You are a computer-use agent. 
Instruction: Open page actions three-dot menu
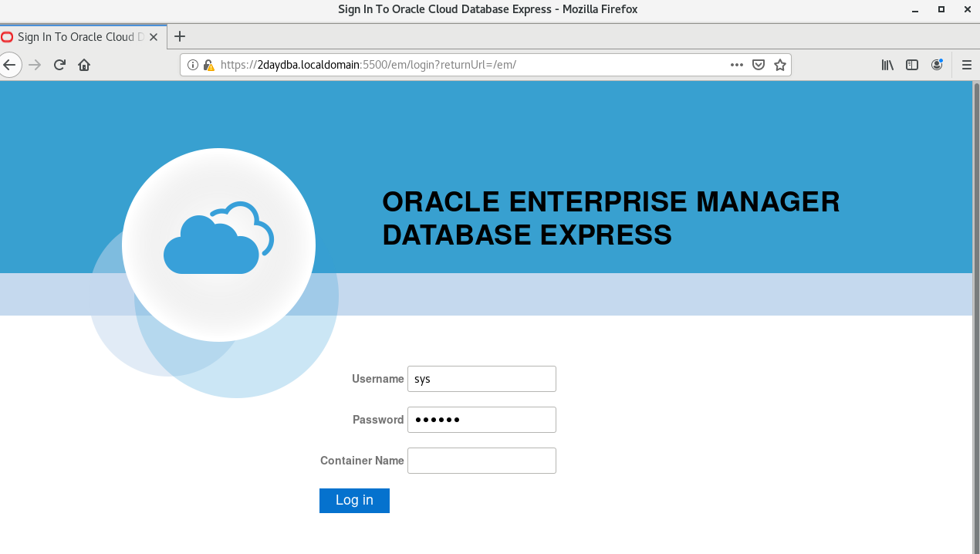pyautogui.click(x=737, y=65)
